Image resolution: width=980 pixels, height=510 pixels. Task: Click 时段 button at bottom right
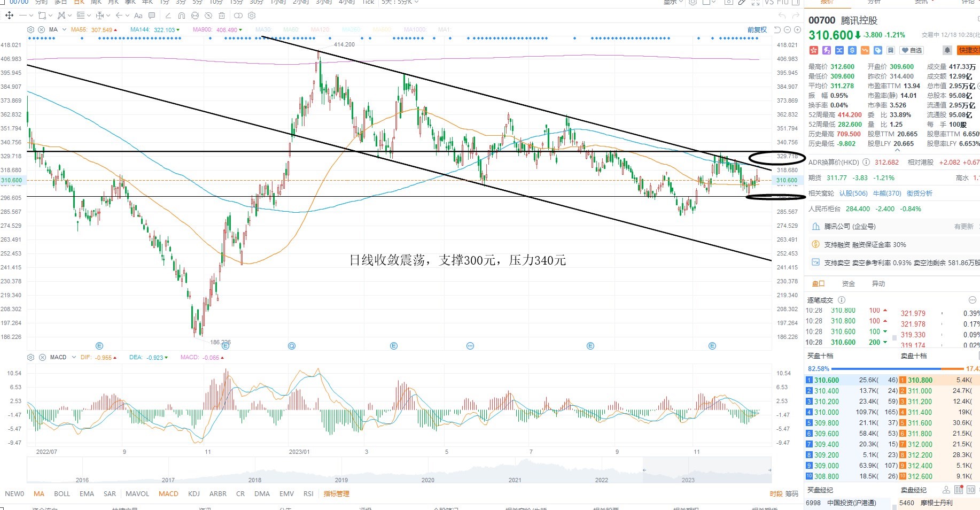click(x=776, y=494)
